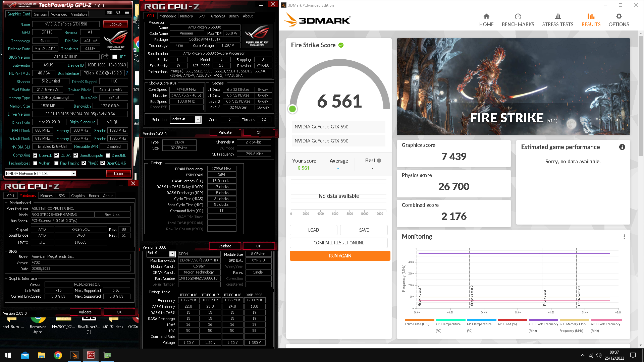Click RUN AGAIN in 3DMark
Viewport: 644px width, 362px height.
click(340, 256)
